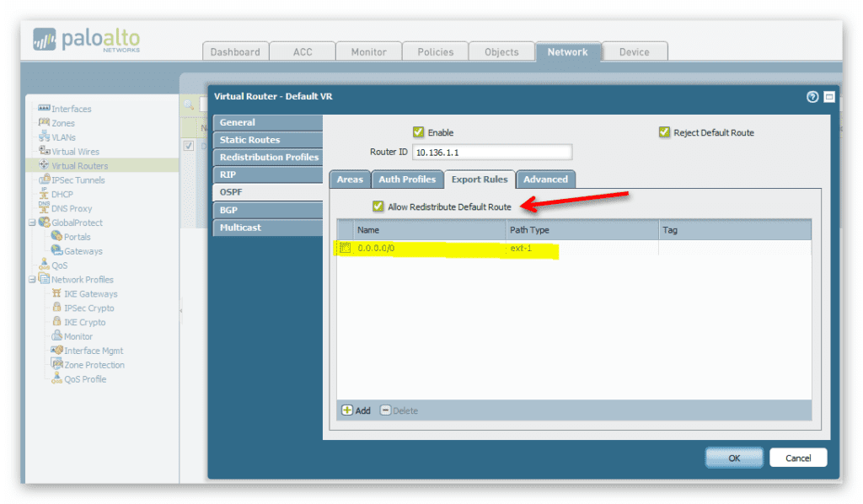Open Static Routes section
The image size is (863, 504).
[268, 140]
